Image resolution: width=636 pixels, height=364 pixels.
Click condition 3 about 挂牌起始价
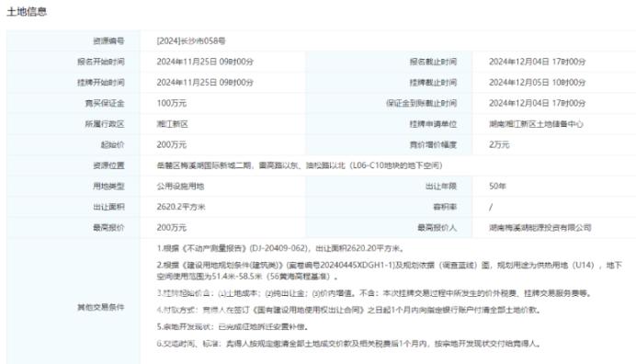pyautogui.click(x=374, y=293)
